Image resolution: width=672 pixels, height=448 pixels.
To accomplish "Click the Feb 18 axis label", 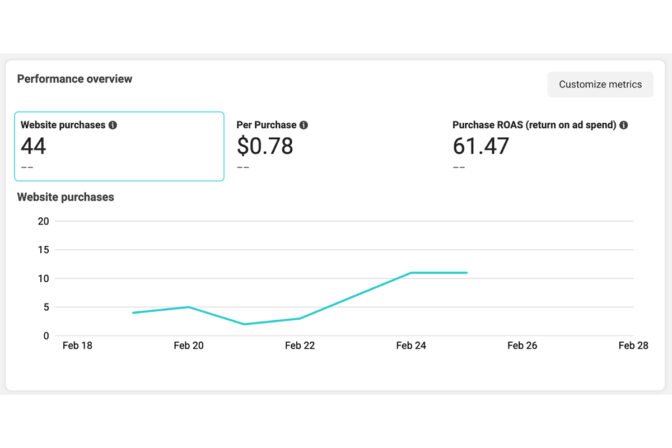I will point(77,346).
